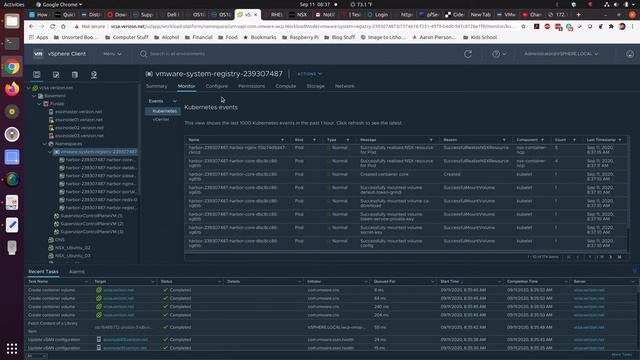Screen dimensions: 640x360
Task: Open a new Chrome tab
Action: [578, 14]
